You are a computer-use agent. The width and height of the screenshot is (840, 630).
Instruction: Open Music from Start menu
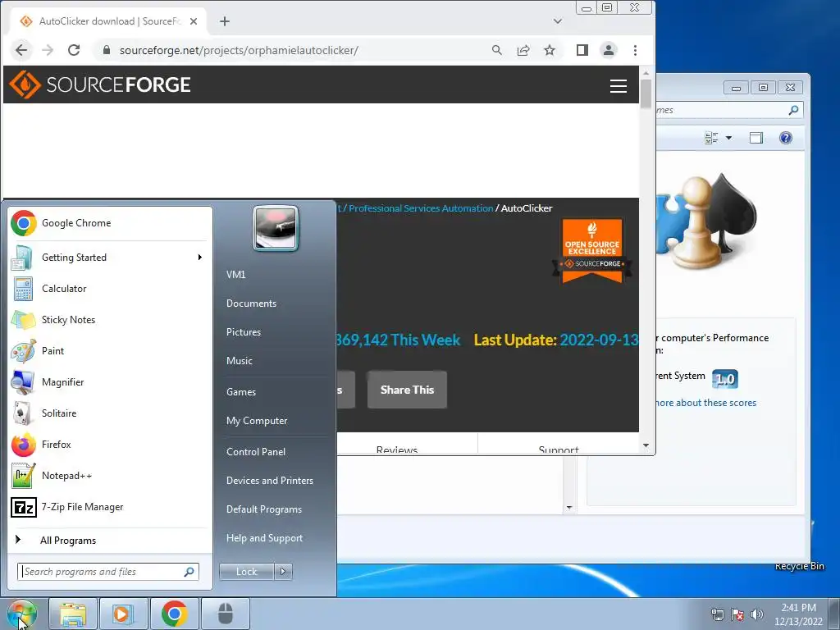pyautogui.click(x=239, y=361)
